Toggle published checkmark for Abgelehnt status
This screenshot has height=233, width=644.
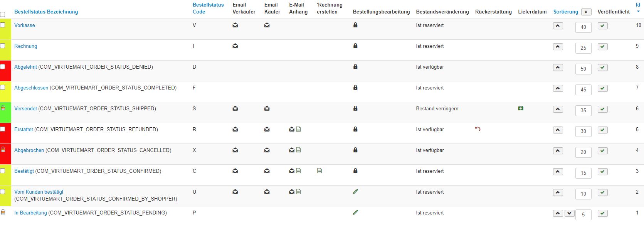pos(602,68)
